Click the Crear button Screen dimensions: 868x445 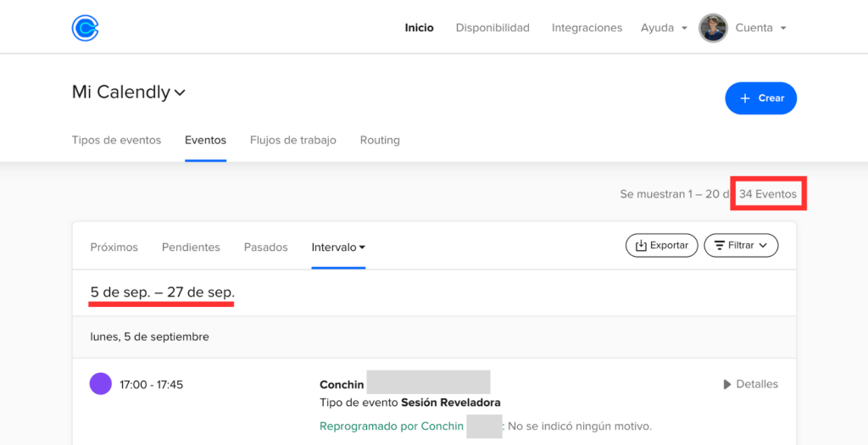tap(760, 98)
